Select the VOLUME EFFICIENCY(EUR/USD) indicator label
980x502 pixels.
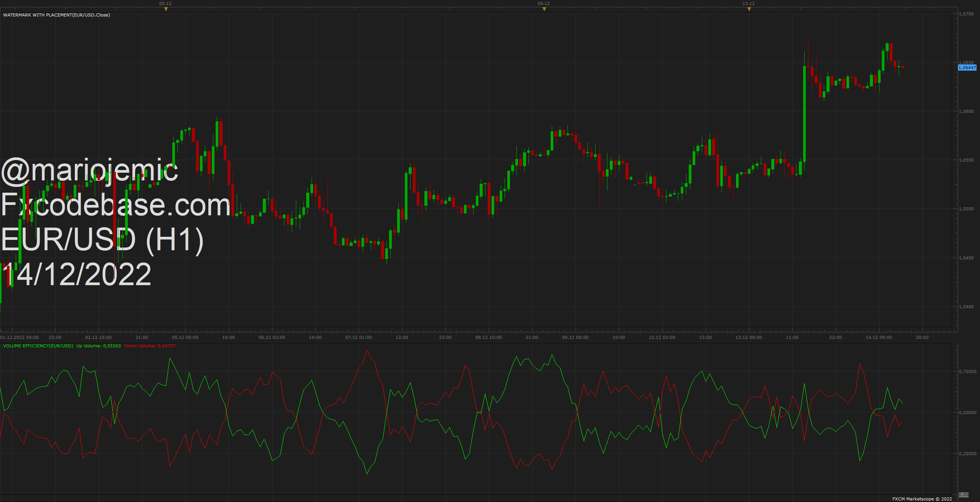[38, 346]
